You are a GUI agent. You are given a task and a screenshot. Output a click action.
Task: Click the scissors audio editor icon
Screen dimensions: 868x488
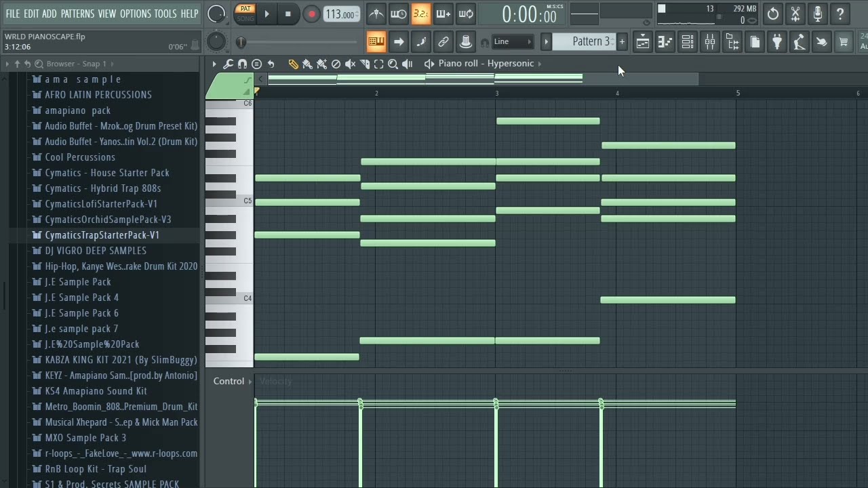coord(795,14)
